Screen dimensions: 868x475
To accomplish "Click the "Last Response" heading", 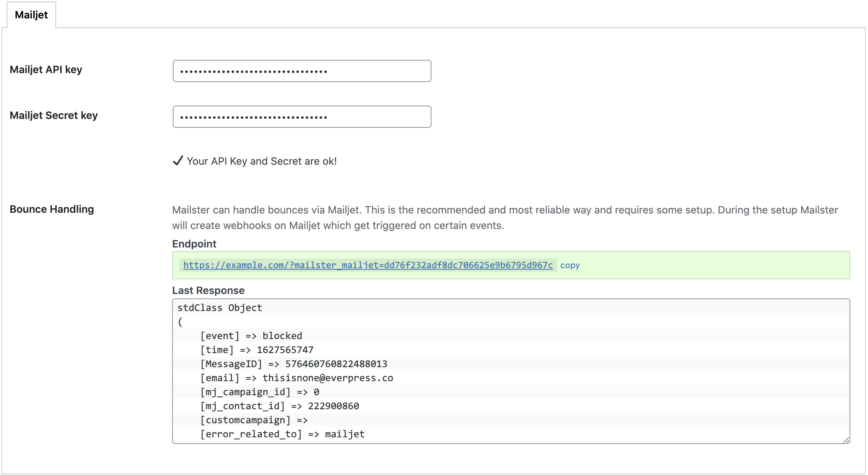I will point(208,290).
